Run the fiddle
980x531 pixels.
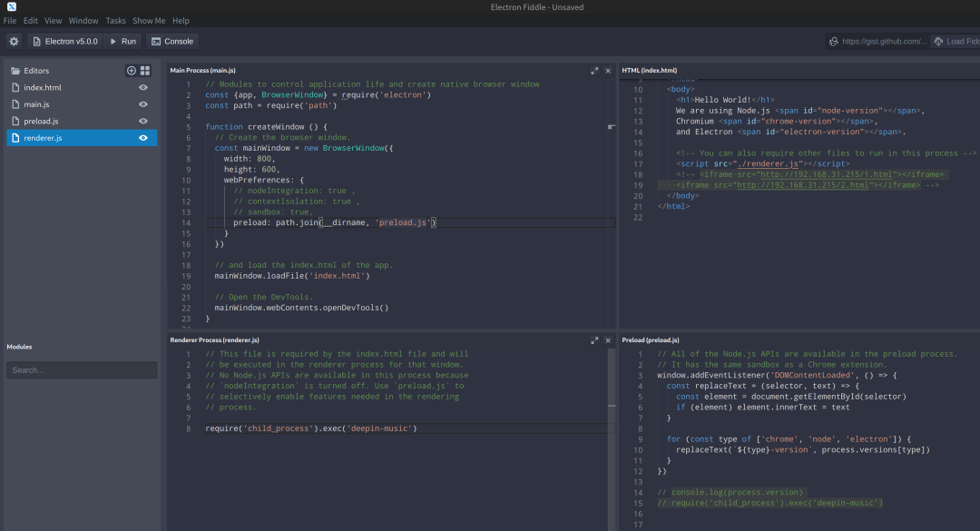122,41
